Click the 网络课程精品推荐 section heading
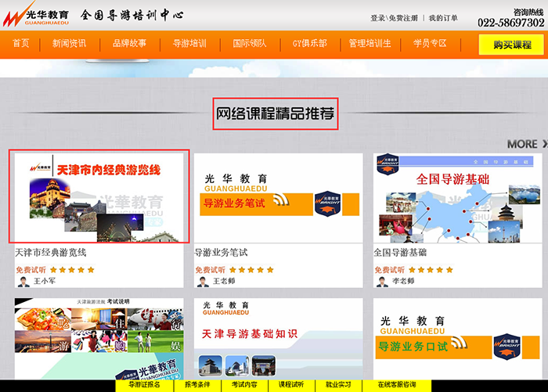Viewport: 548px width, 392px height. 276,114
